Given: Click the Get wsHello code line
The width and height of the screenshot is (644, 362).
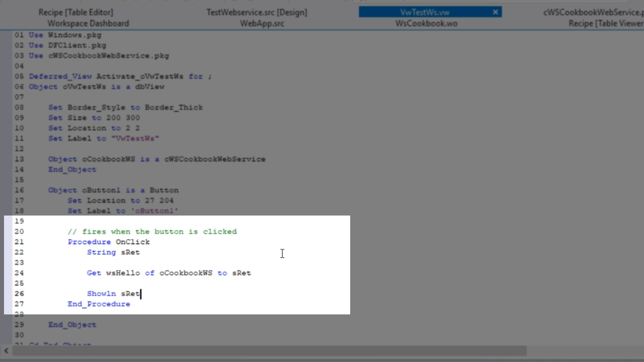Looking at the screenshot, I should (x=169, y=273).
